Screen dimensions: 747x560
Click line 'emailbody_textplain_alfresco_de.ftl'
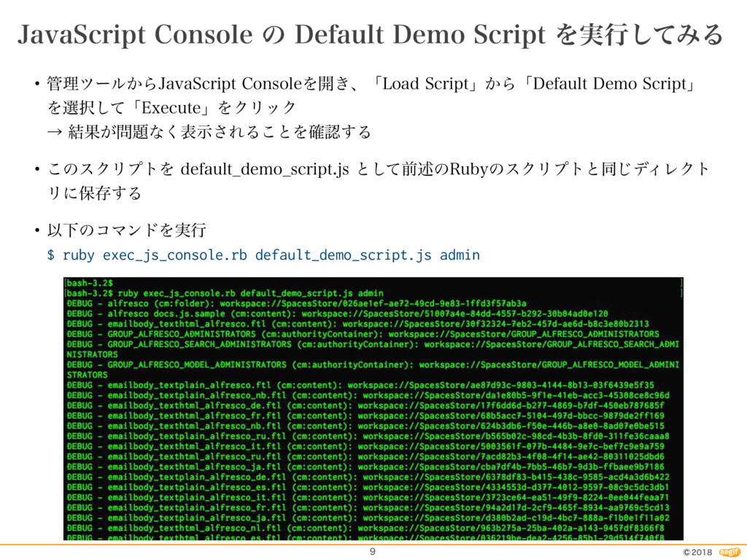tap(368, 477)
